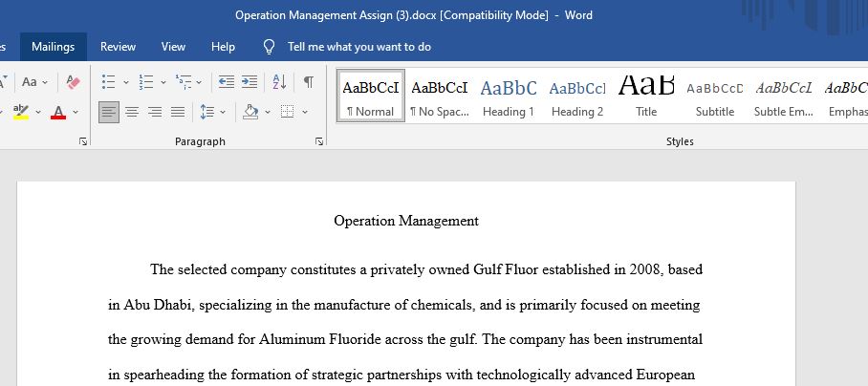Toggle Align Left
This screenshot has height=386, width=868.
pyautogui.click(x=109, y=112)
